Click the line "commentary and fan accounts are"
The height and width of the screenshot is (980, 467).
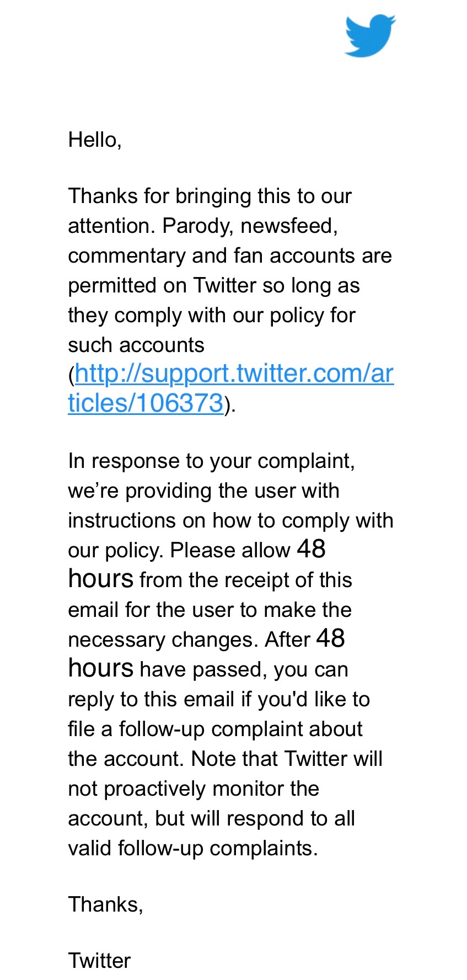click(x=229, y=256)
